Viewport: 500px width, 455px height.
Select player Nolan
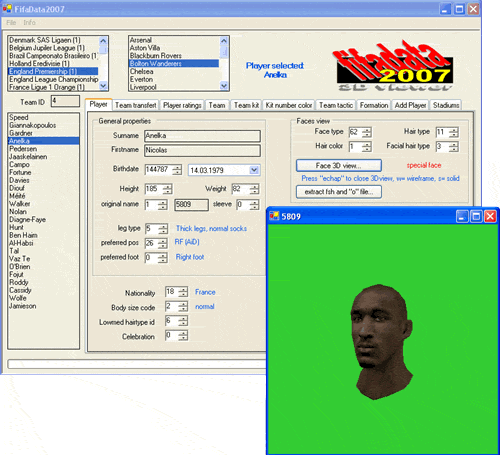pyautogui.click(x=18, y=212)
